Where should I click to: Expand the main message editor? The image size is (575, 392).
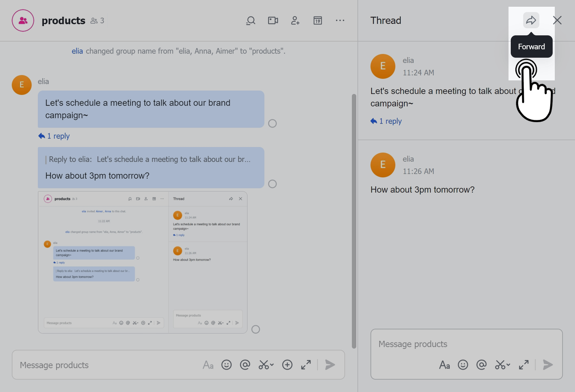tap(306, 365)
